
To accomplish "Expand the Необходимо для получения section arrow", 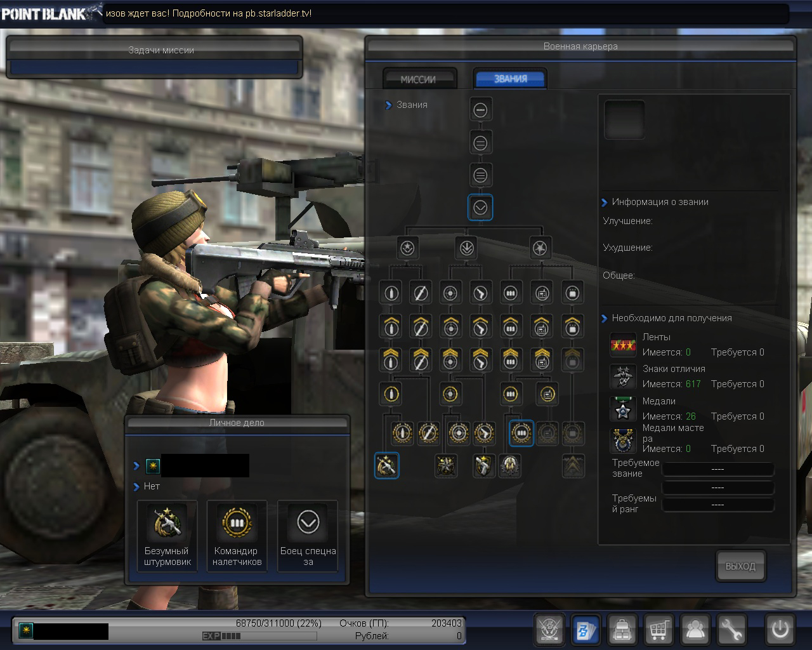I will (x=604, y=319).
